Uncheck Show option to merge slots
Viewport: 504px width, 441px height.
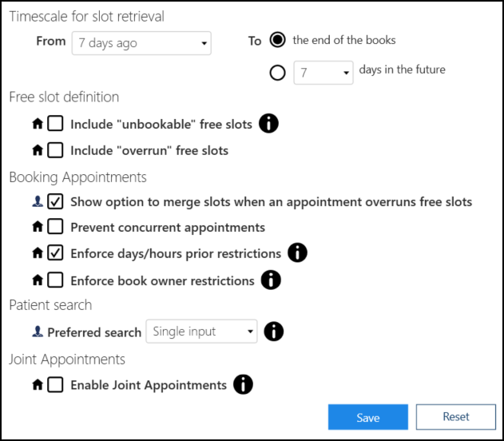(x=55, y=201)
